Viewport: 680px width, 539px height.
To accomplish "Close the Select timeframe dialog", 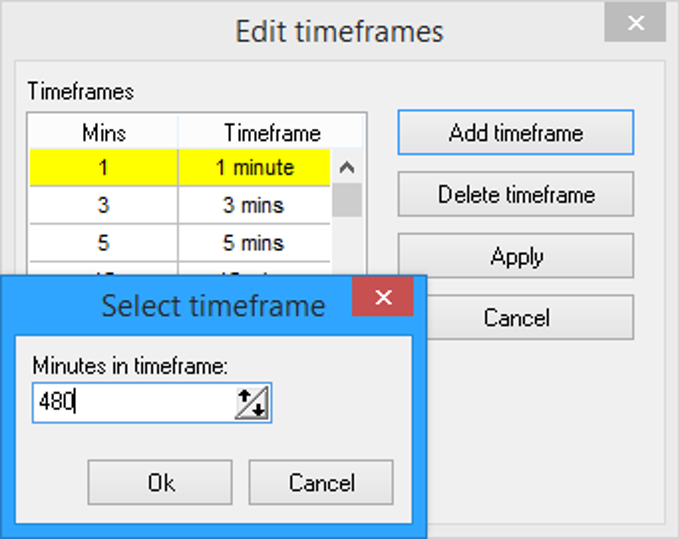I will click(382, 298).
